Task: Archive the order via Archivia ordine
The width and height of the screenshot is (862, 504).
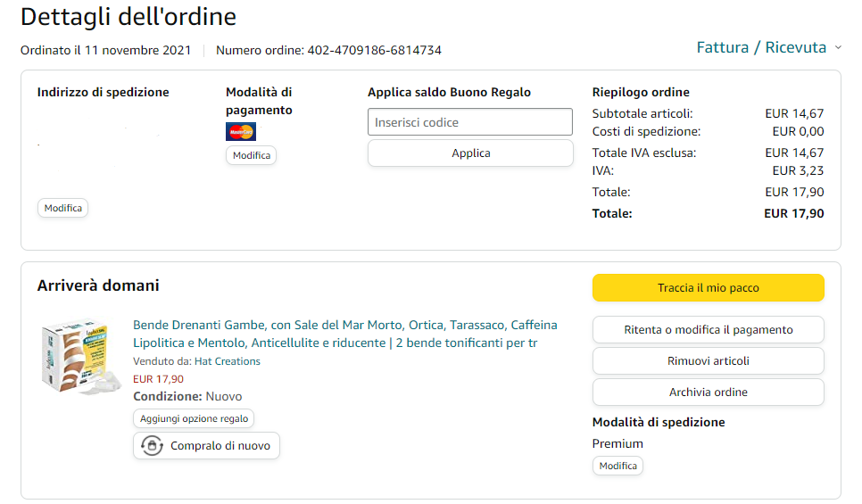Action: coord(708,392)
